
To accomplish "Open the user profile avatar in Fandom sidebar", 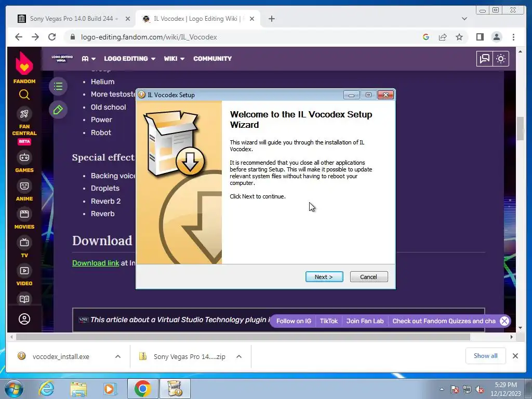I will [x=24, y=319].
